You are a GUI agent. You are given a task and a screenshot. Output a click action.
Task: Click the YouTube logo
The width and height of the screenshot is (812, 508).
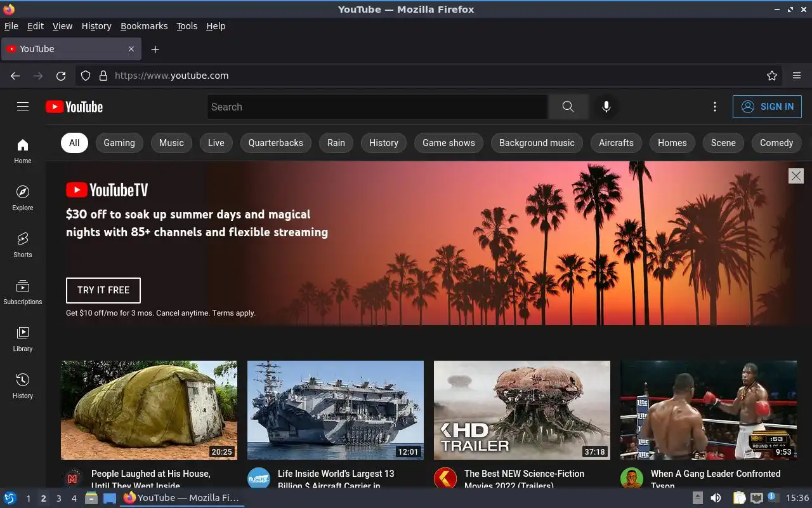click(x=74, y=107)
